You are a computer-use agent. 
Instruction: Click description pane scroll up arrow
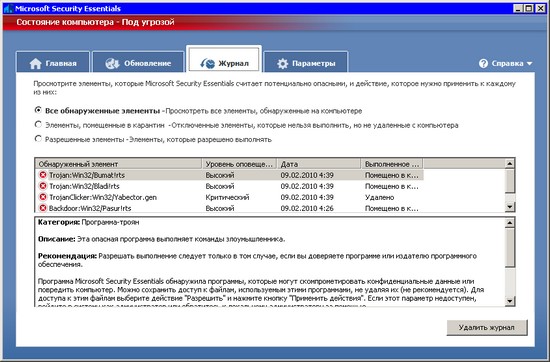510,222
